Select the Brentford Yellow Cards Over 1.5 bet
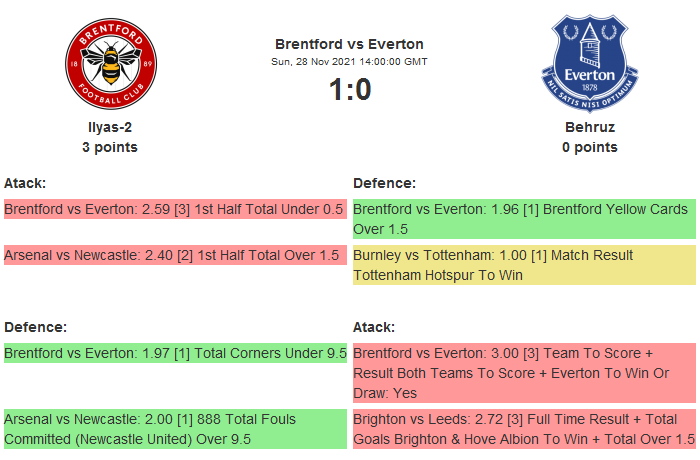 click(x=524, y=219)
